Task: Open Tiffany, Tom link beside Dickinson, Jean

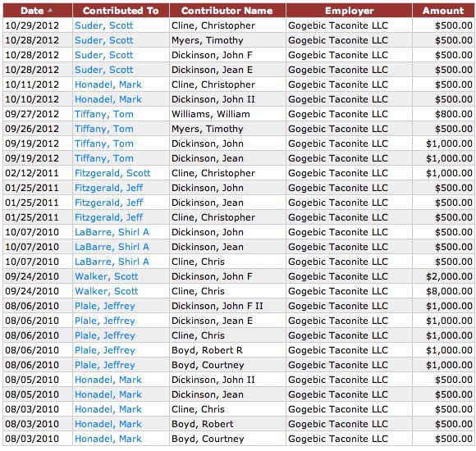Action: pyautogui.click(x=104, y=158)
